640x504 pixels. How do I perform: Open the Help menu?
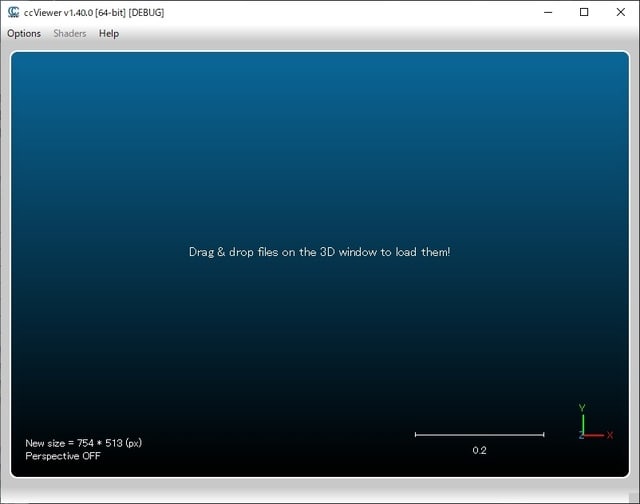pyautogui.click(x=109, y=33)
